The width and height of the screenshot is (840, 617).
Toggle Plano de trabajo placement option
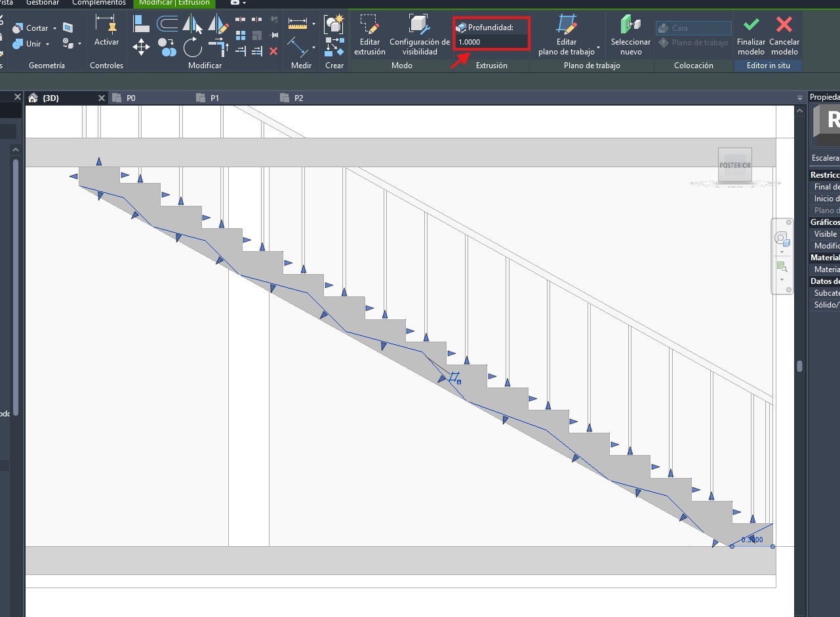(693, 43)
